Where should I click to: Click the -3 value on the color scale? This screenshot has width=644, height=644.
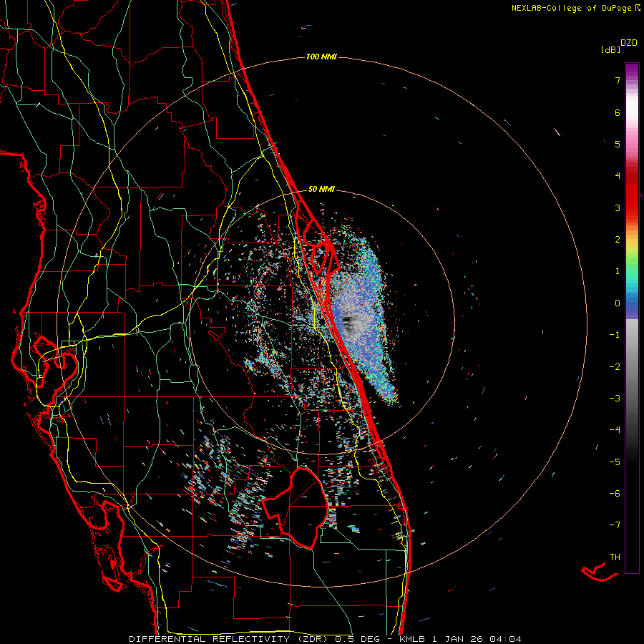click(x=615, y=399)
